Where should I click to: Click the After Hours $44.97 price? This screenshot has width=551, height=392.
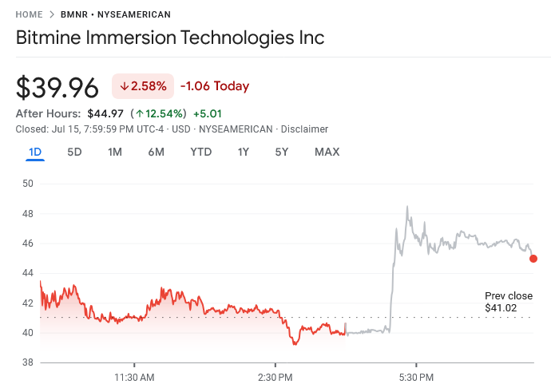click(x=105, y=113)
